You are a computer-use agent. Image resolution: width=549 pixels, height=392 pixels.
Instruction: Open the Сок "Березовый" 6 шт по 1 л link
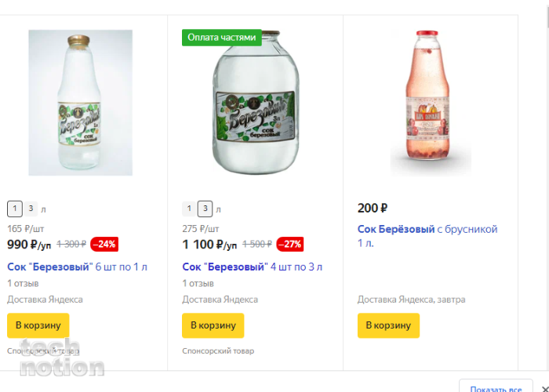click(77, 267)
